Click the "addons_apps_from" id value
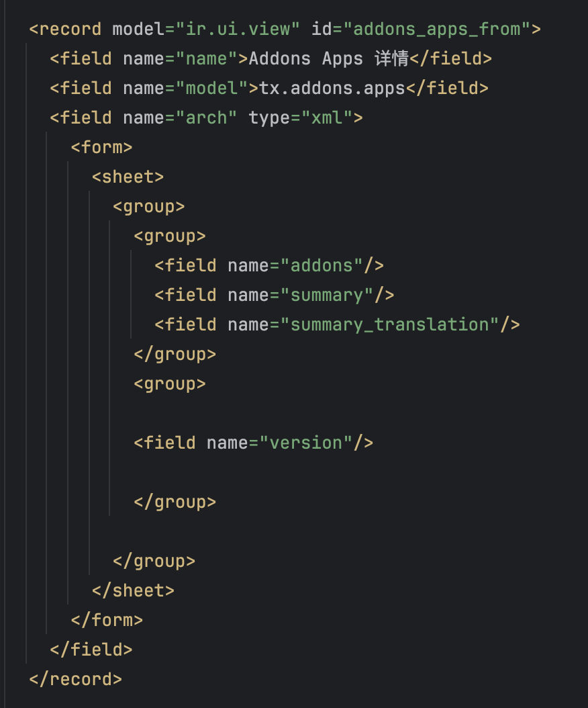 437,30
